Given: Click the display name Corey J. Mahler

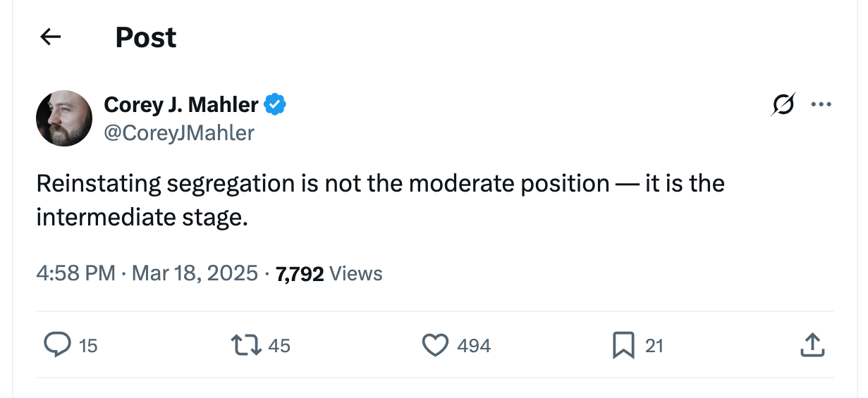Looking at the screenshot, I should 181,105.
